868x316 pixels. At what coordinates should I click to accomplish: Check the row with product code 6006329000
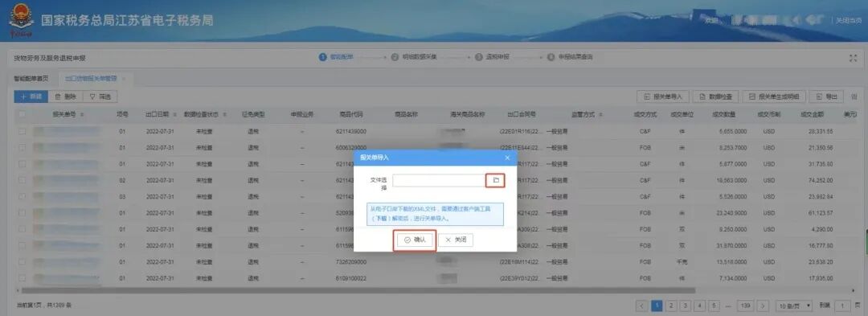tap(22, 148)
